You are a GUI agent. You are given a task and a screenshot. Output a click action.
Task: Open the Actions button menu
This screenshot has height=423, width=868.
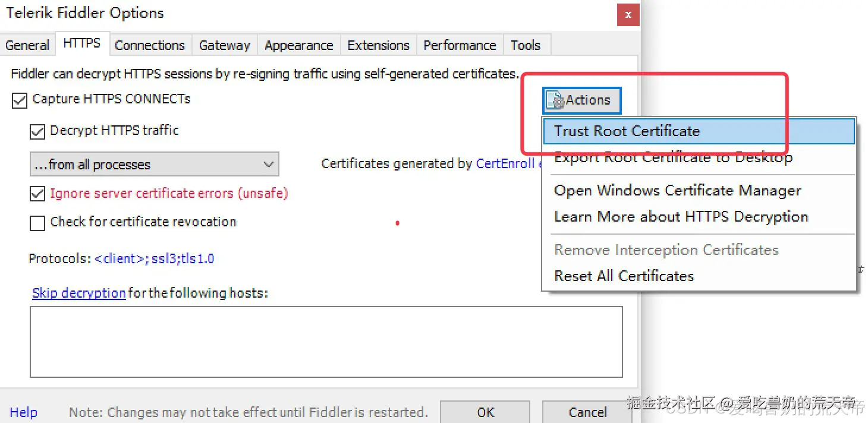tap(582, 100)
